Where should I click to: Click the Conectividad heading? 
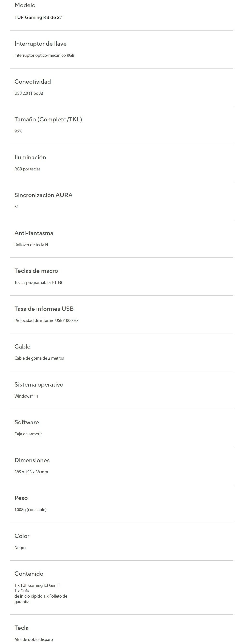click(x=32, y=82)
